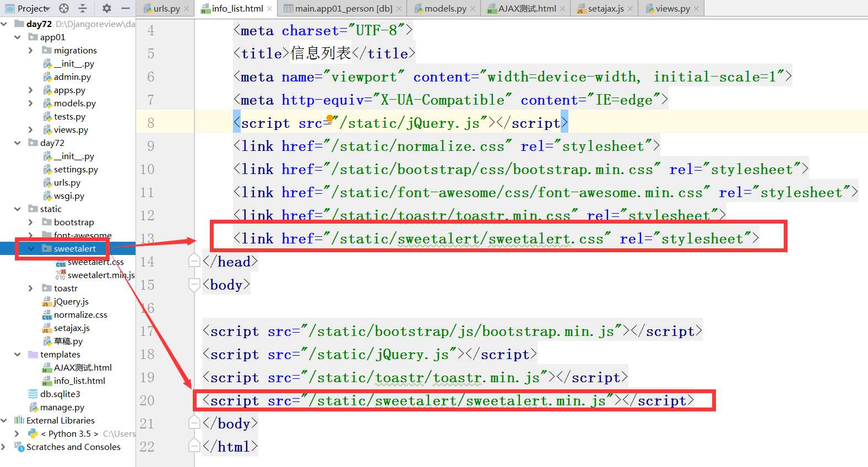Expand the toastr folder
Image resolution: width=868 pixels, height=467 pixels.
point(31,288)
